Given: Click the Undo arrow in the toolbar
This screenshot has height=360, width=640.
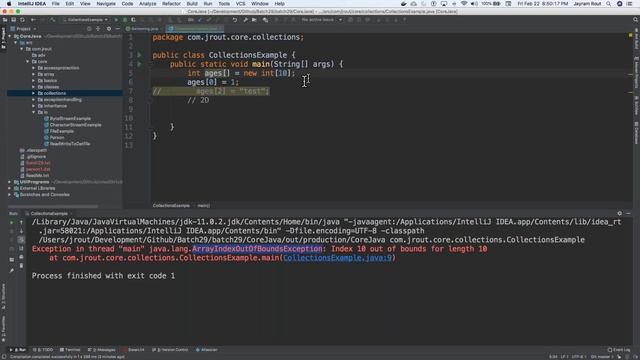Looking at the screenshot, I should tap(235, 20).
